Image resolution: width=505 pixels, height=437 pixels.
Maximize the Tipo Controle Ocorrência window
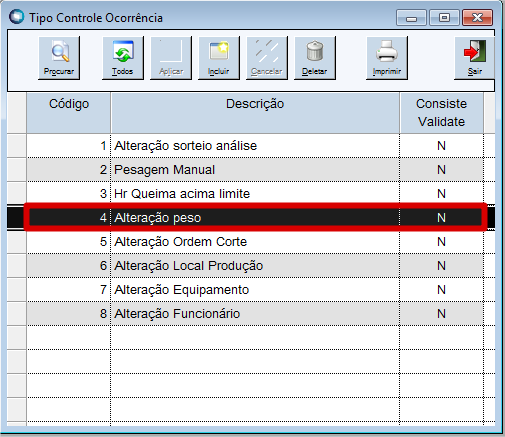tap(444, 17)
